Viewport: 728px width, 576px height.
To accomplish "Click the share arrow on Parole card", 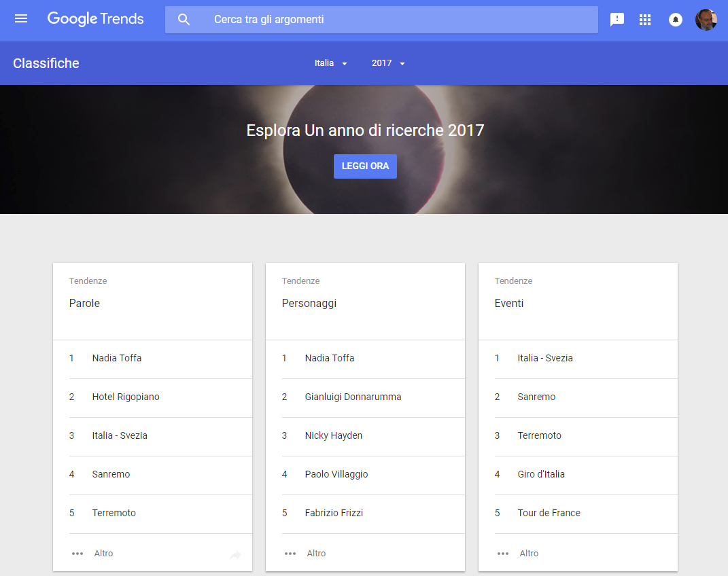I will click(x=235, y=555).
